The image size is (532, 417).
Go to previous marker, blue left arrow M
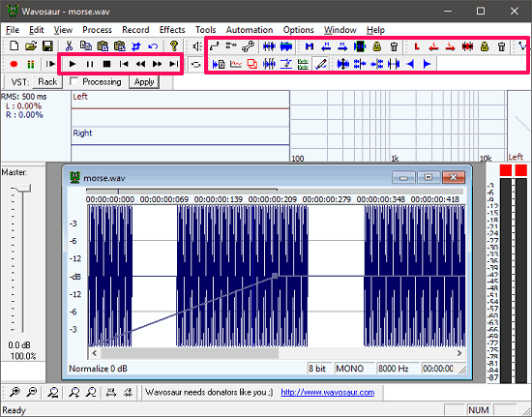[326, 46]
